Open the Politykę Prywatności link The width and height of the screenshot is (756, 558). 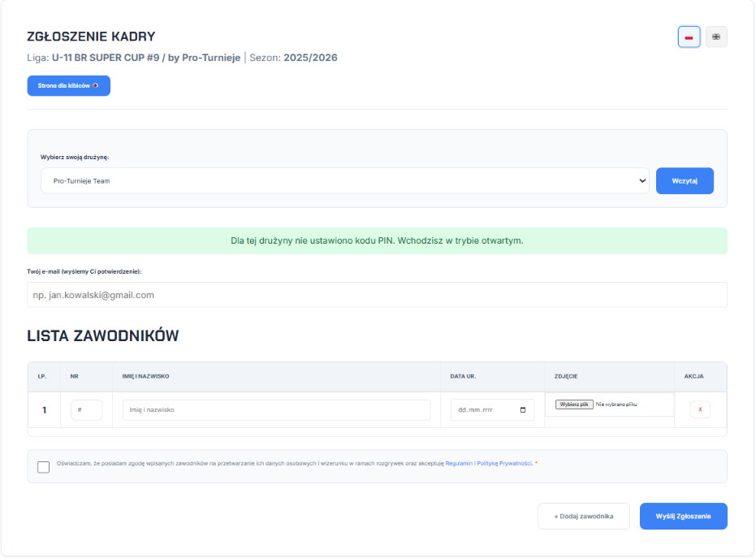504,464
